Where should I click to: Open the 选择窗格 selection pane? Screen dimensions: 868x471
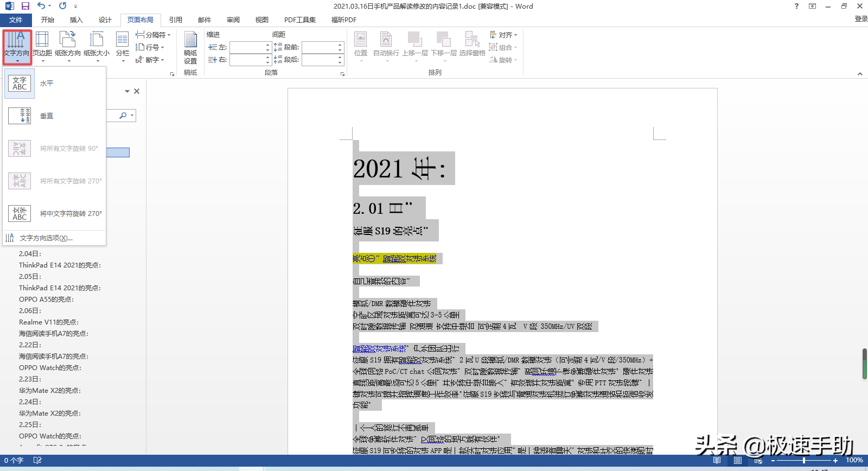(473, 47)
